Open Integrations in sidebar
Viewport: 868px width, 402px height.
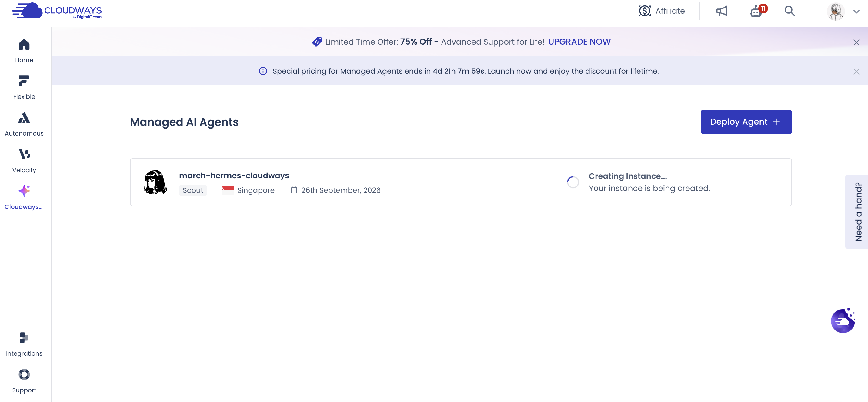point(24,344)
